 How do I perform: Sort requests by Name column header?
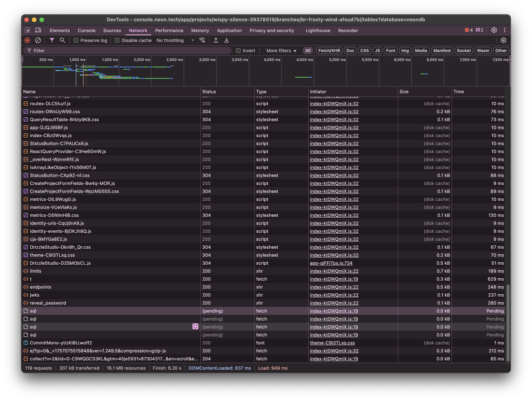(x=111, y=92)
